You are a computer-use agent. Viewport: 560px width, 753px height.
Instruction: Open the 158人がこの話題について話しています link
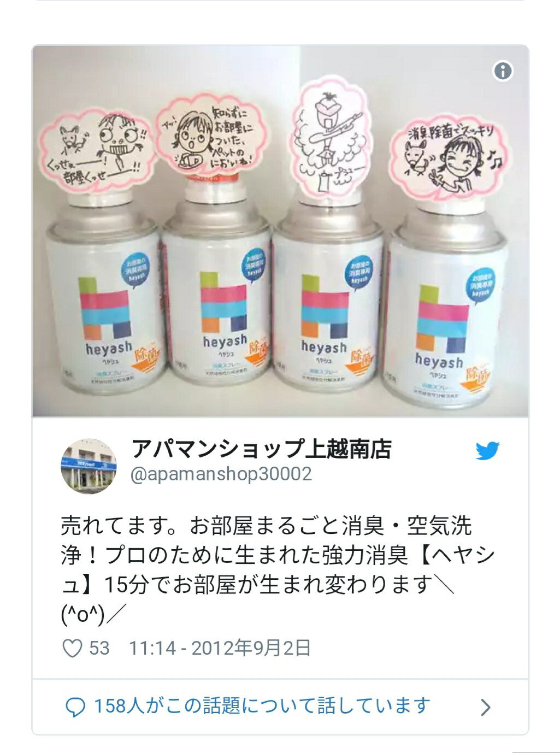262,706
